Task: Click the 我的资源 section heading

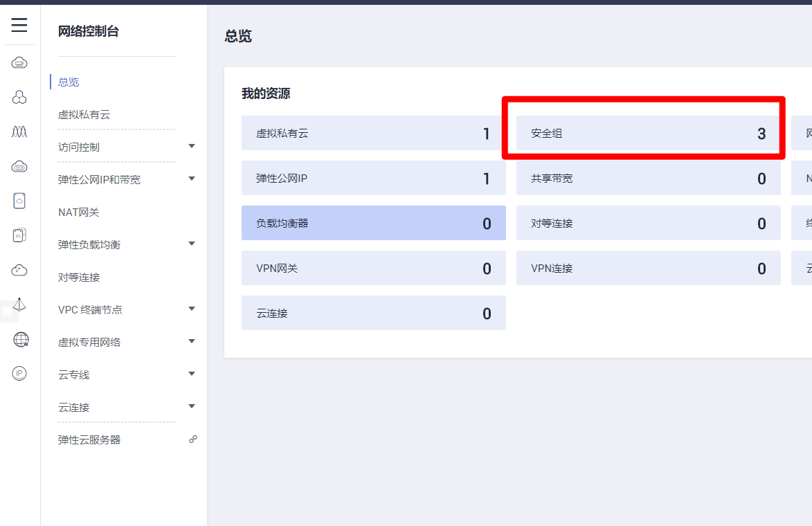Action: 266,93
